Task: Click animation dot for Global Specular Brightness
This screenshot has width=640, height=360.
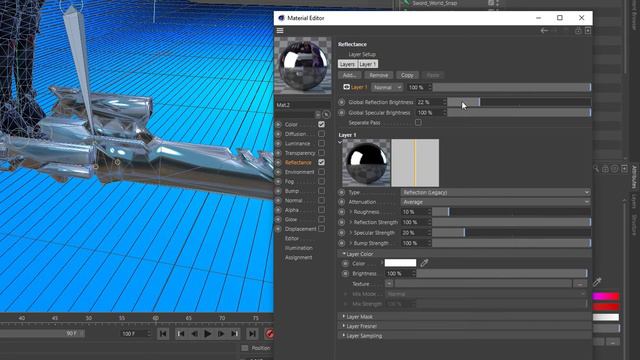Action: (x=342, y=112)
